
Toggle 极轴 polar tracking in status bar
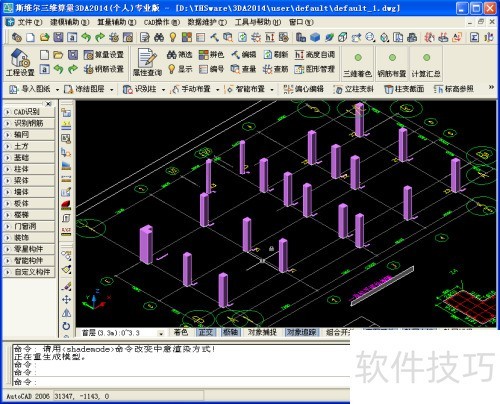(x=230, y=332)
